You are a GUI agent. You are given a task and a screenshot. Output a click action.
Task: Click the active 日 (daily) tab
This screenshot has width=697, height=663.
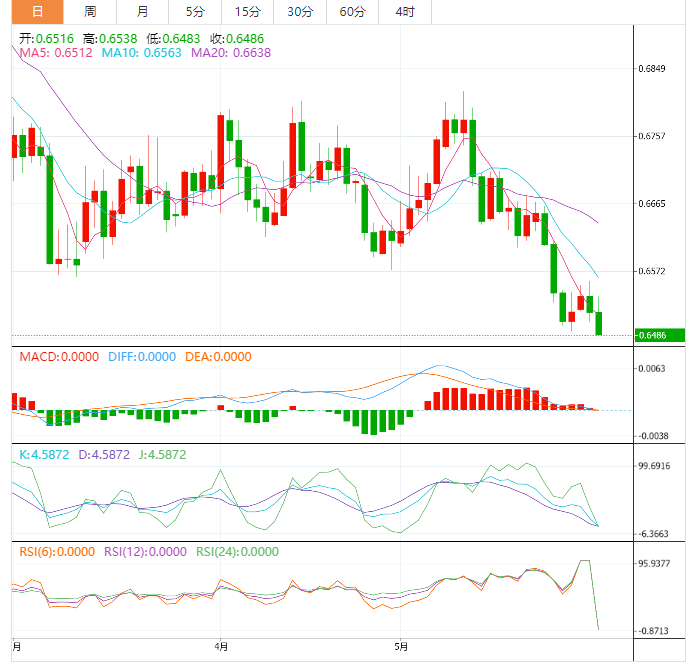(x=37, y=12)
